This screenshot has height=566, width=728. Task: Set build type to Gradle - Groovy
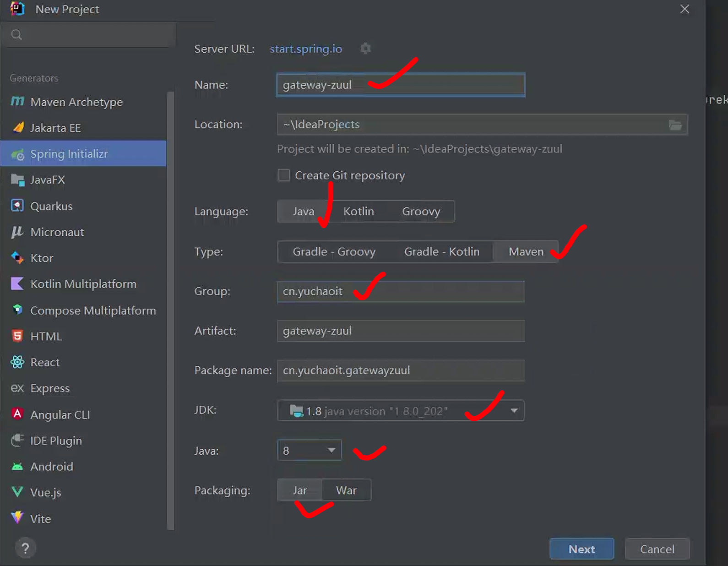334,252
